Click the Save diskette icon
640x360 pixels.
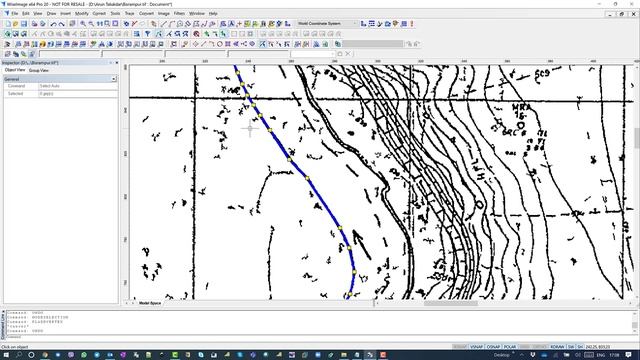24,24
